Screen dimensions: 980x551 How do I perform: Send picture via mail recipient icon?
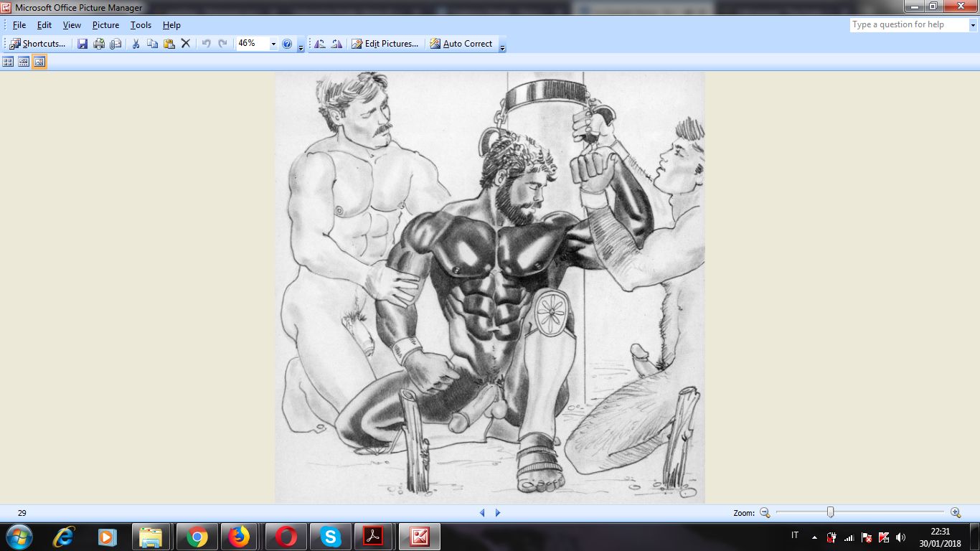116,44
